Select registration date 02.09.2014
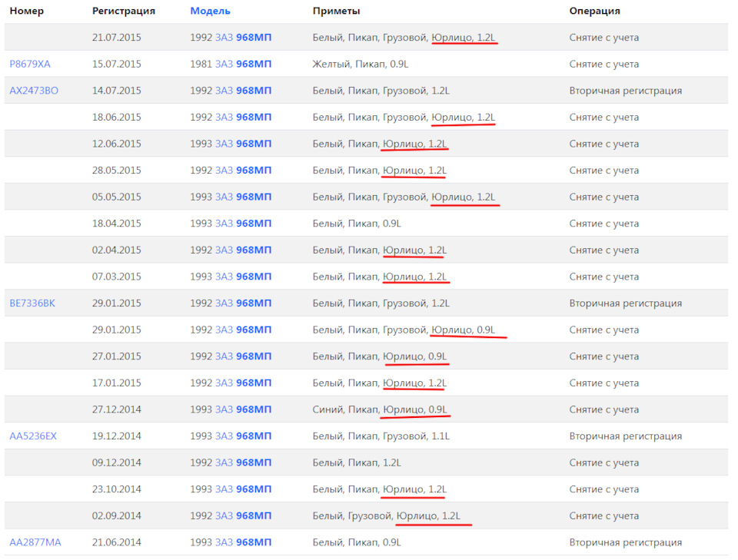Image resolution: width=738 pixels, height=560 pixels. [116, 515]
